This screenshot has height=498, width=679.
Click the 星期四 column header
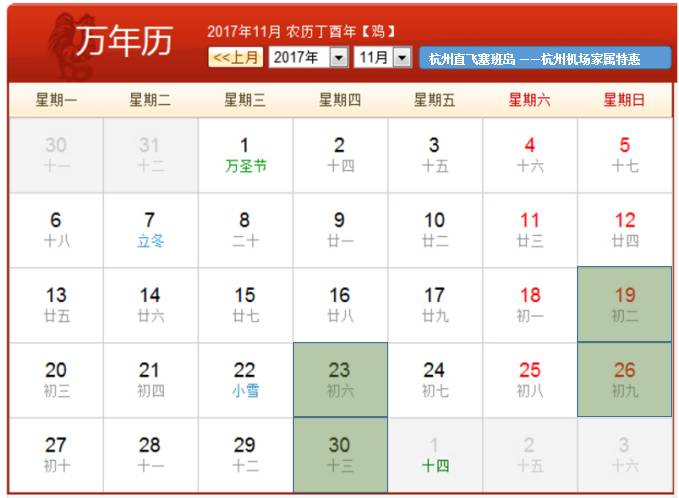pyautogui.click(x=340, y=100)
